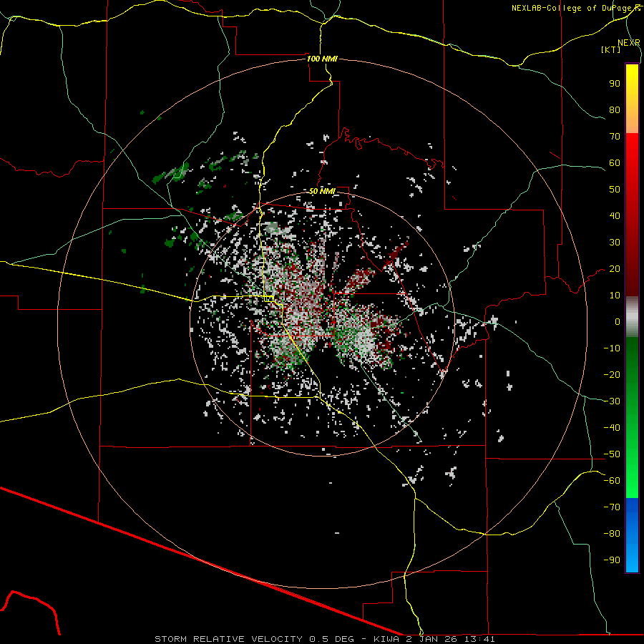Click the -90 value on velocity scale

[x=612, y=560]
